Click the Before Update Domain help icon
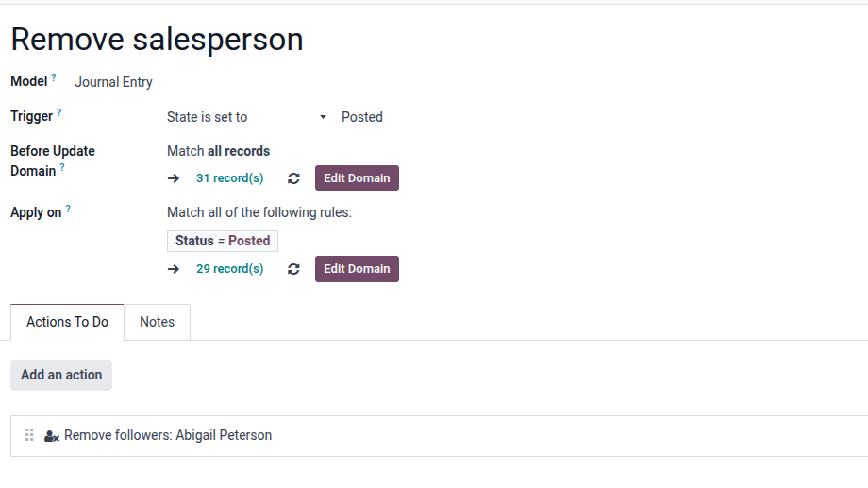 click(x=62, y=167)
